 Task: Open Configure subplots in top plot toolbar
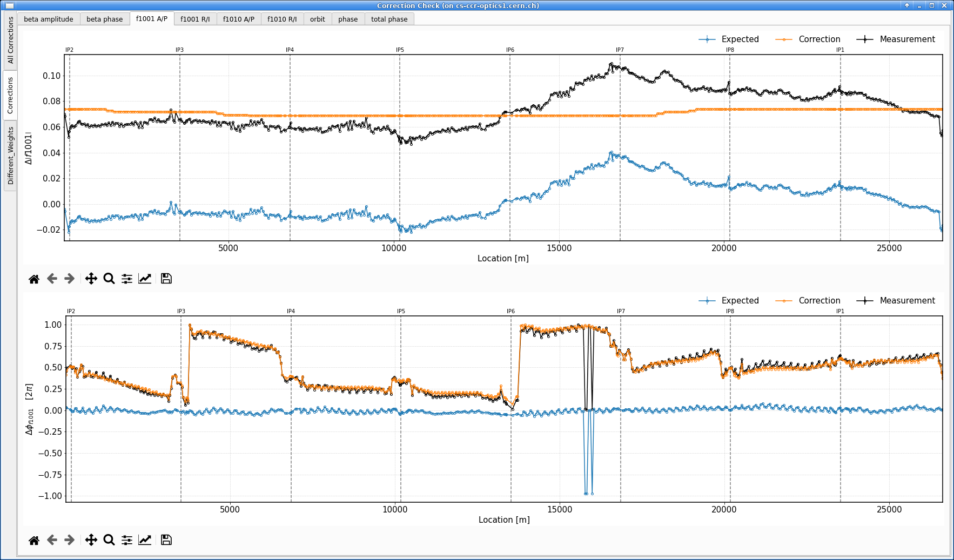(127, 279)
